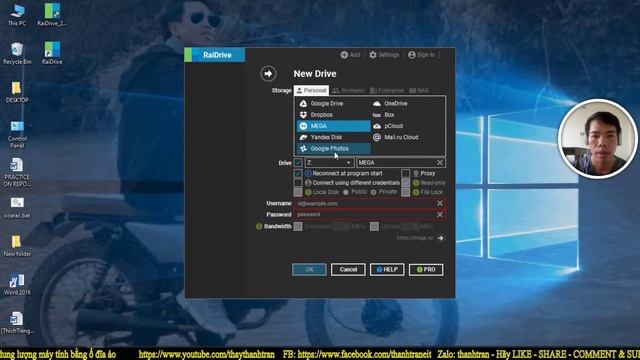Viewport: 640px width, 360px height.
Task: Select Yandex Disk storage
Action: pos(333,138)
